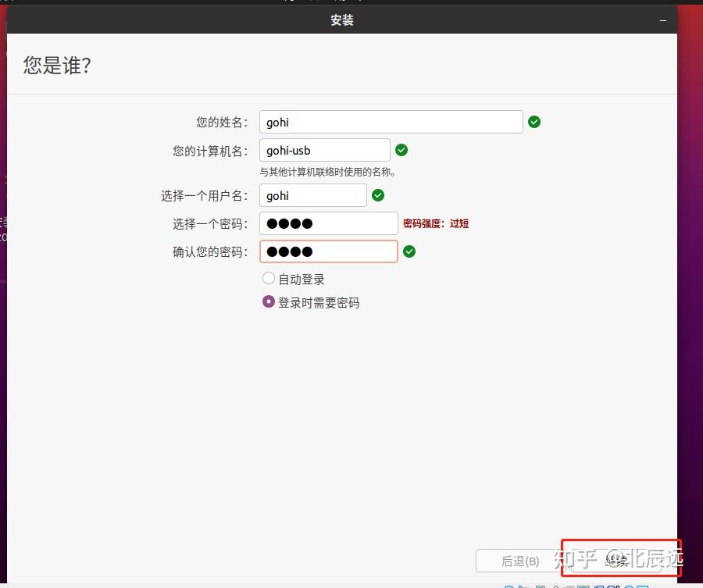Screen dimensions: 703x588
Task: Click the hint text 与其他计算机联络时使用的名称。
Action: click(x=327, y=172)
